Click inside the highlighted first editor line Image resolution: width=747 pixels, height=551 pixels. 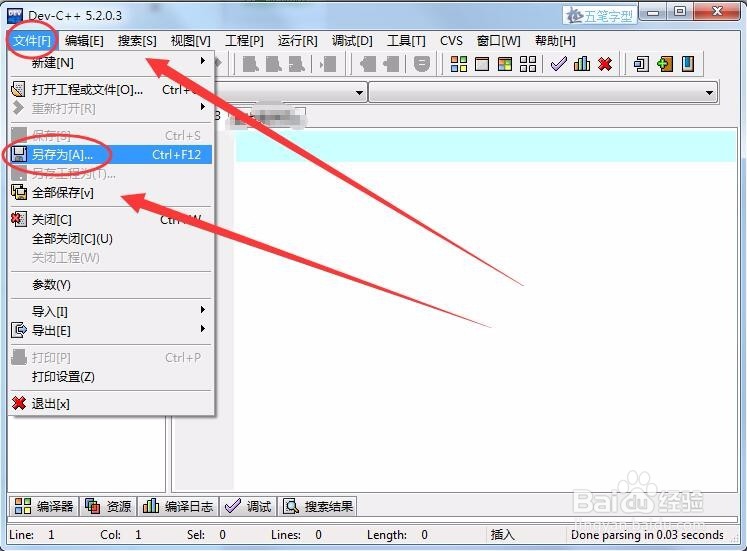pyautogui.click(x=485, y=147)
